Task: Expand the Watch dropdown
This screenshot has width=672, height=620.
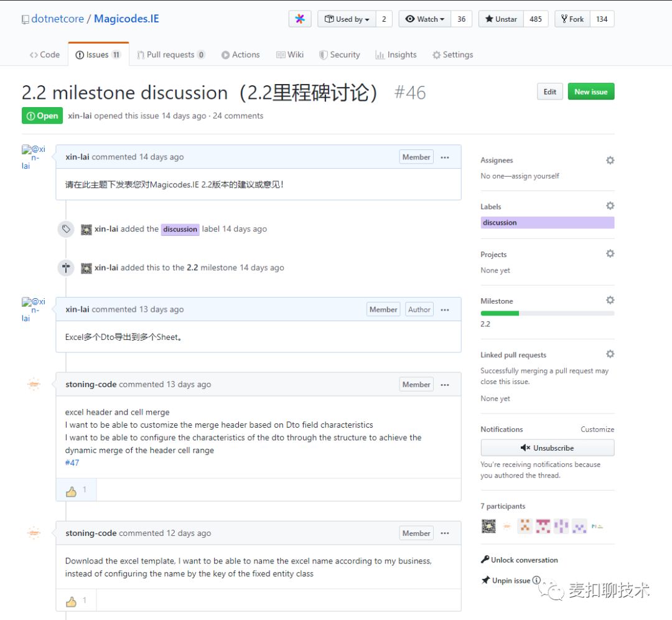Action: tap(425, 19)
